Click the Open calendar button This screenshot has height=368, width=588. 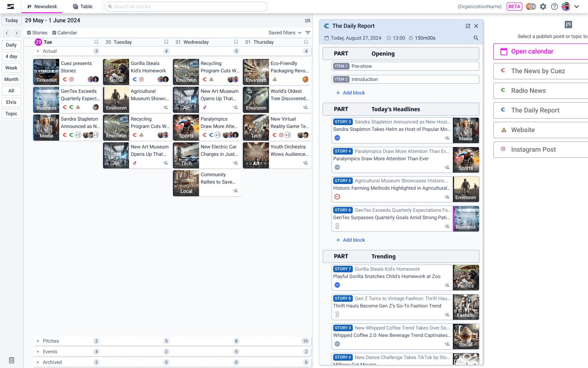pyautogui.click(x=541, y=52)
